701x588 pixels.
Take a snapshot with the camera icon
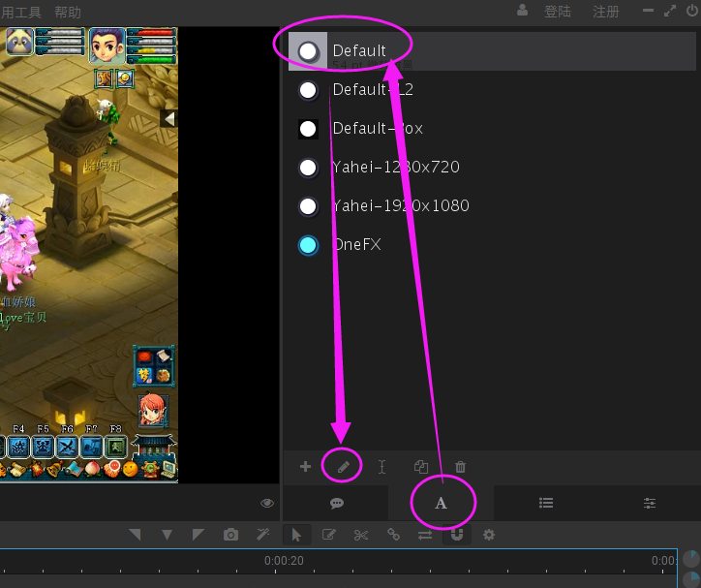tap(230, 535)
